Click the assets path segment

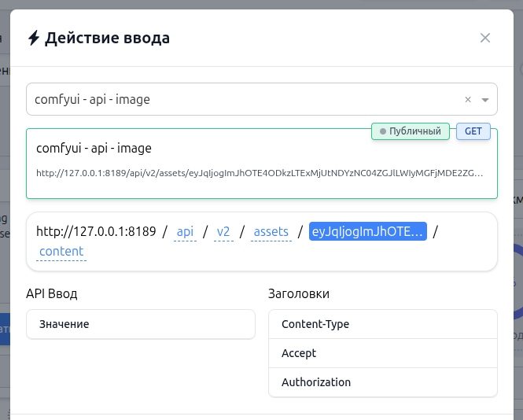click(271, 231)
